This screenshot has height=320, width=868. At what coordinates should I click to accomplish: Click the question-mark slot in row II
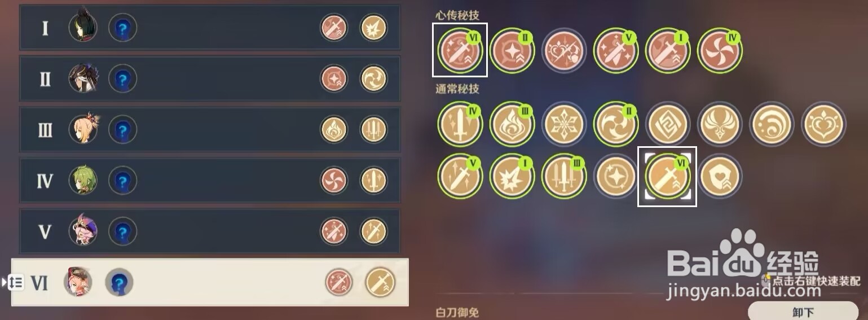(122, 78)
